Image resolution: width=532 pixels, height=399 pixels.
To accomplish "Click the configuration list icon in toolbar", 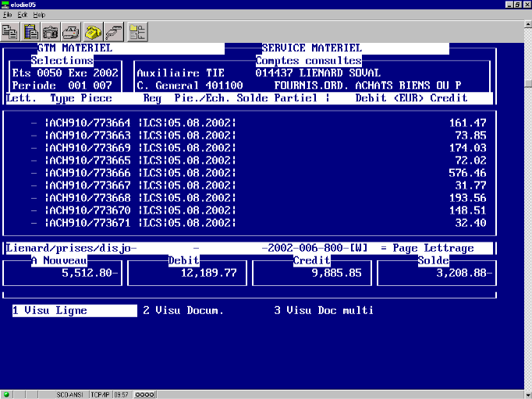I will click(x=138, y=32).
